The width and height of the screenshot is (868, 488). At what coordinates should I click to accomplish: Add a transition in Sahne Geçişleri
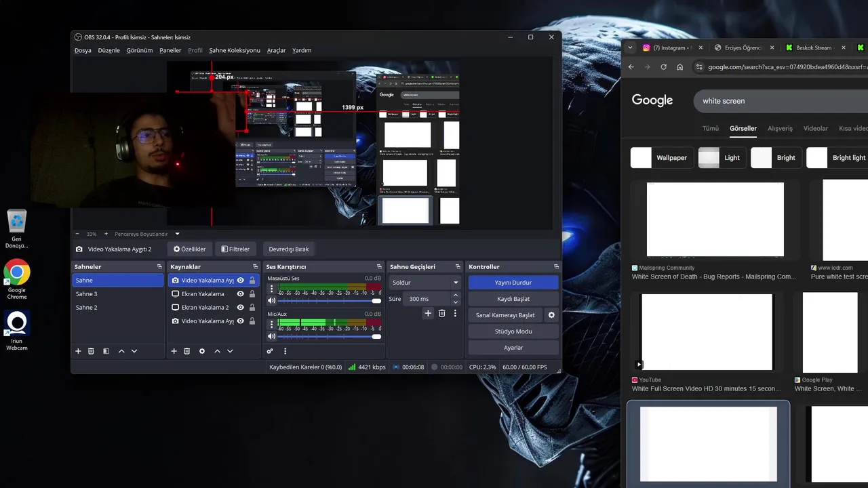coord(428,313)
